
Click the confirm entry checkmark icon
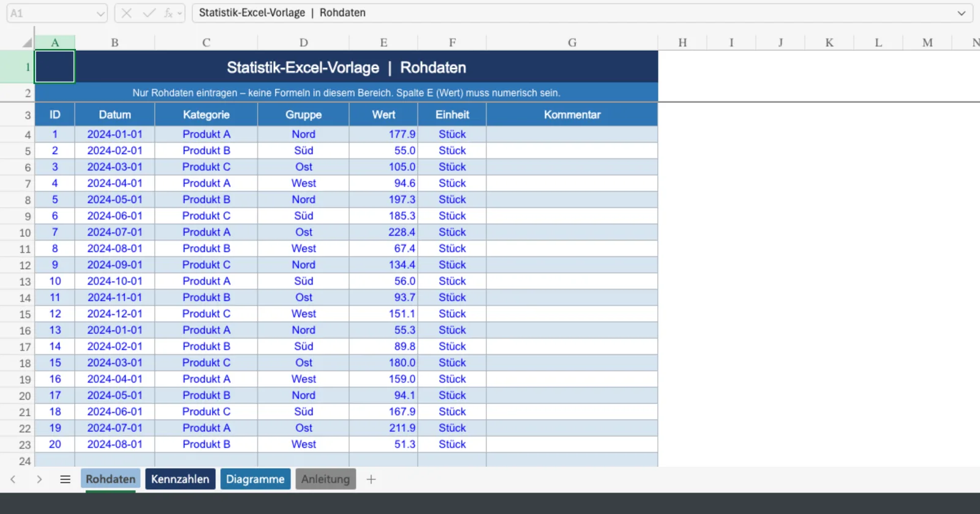[149, 13]
